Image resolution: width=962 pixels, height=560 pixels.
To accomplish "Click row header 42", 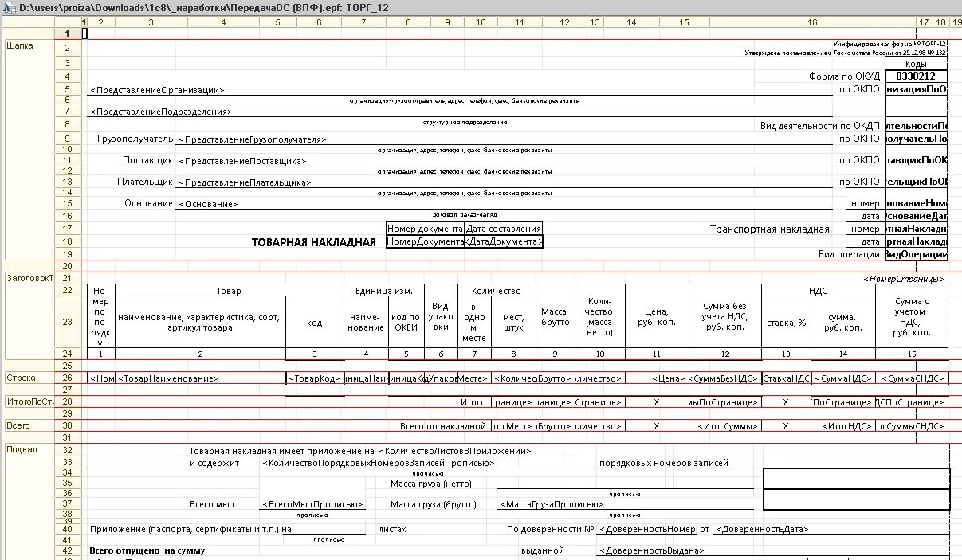I will [x=68, y=550].
